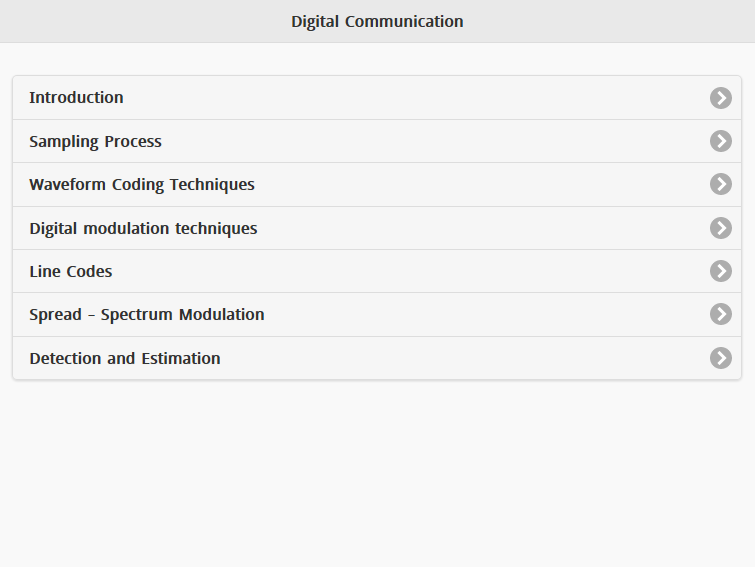The height and width of the screenshot is (574, 755).
Task: Click the chevron icon for Sampling Process
Action: tap(721, 141)
